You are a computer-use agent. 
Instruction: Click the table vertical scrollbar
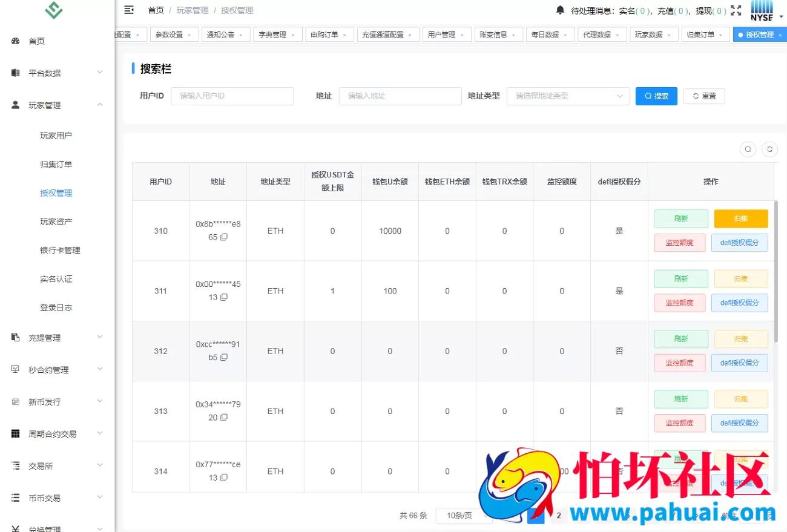[x=776, y=272]
